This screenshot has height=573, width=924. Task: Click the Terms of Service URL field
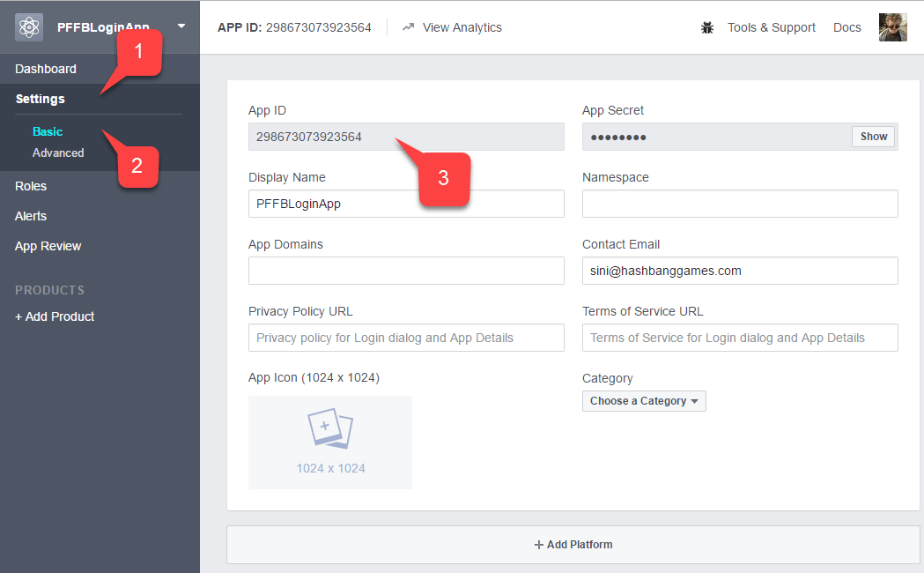pos(740,338)
